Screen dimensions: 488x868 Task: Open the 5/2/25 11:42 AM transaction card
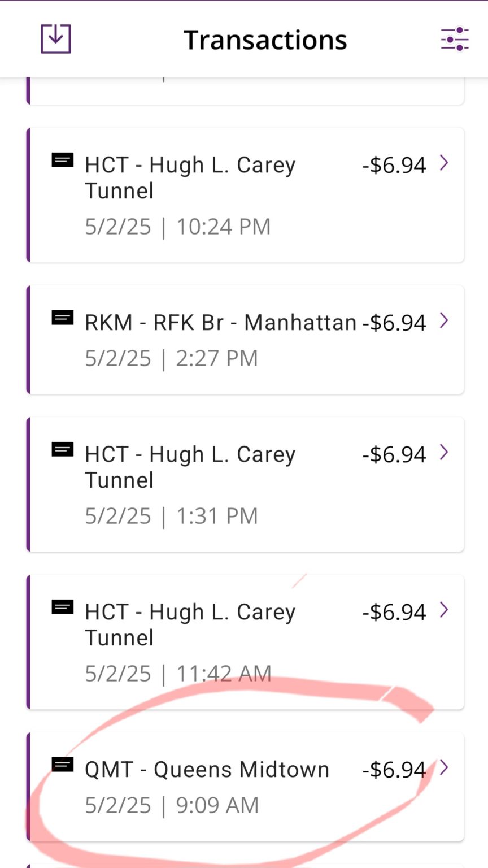point(246,642)
